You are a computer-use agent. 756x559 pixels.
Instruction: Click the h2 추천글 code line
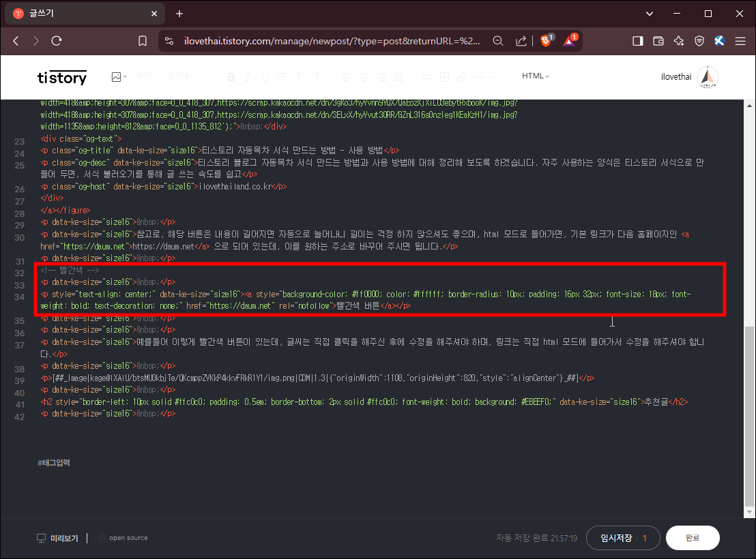(x=364, y=402)
